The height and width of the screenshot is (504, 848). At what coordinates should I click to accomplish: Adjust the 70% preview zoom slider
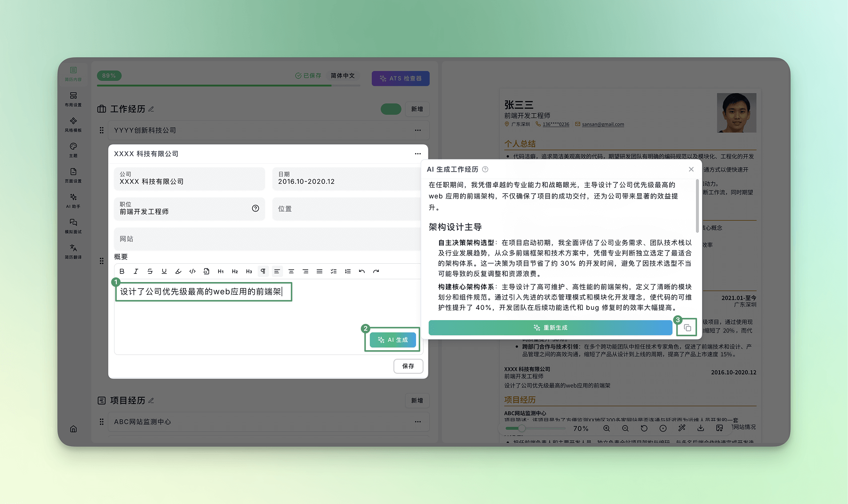pyautogui.click(x=522, y=428)
